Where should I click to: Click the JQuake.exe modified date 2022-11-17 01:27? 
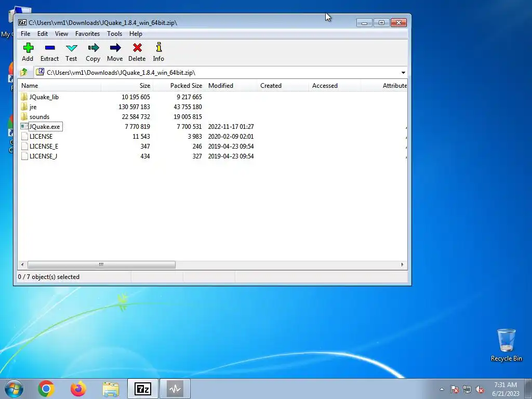[x=231, y=127]
